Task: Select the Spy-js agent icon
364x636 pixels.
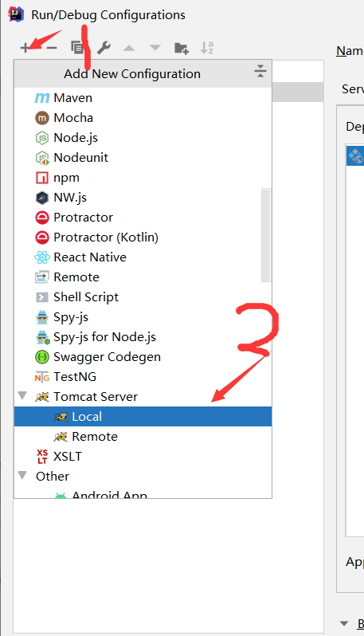Action: click(x=41, y=316)
